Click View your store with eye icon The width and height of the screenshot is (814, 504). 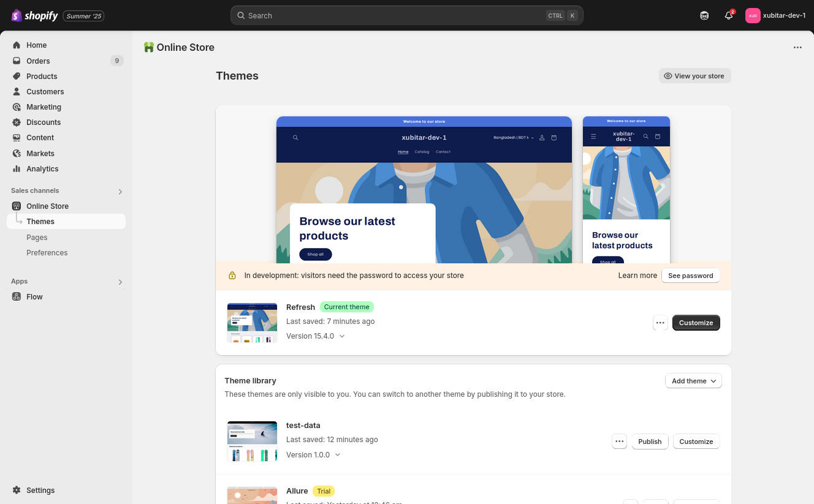pos(694,76)
